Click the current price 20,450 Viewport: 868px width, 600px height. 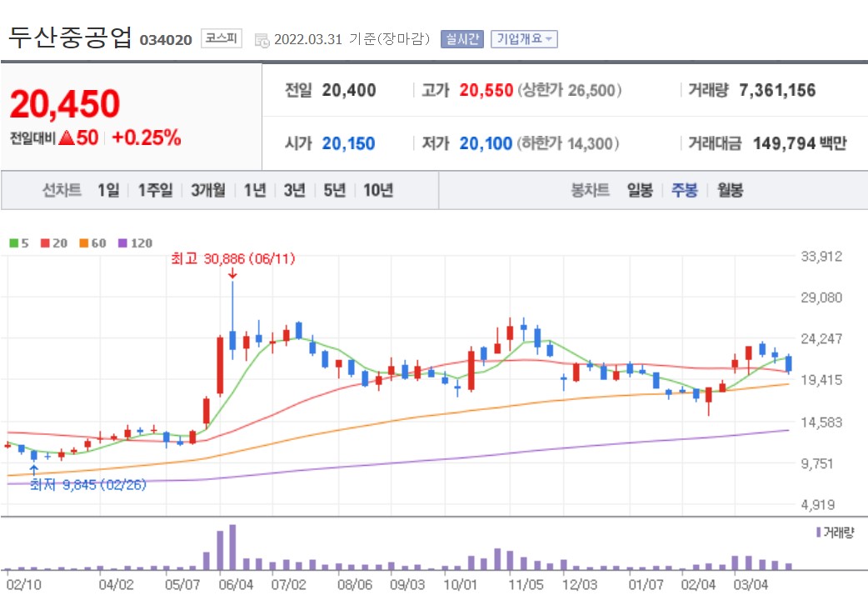(65, 104)
